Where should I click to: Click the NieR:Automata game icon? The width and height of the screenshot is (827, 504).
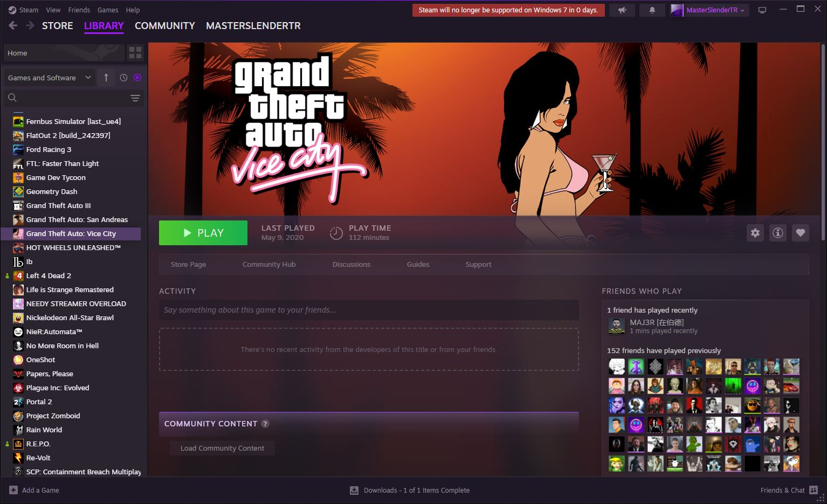click(18, 332)
